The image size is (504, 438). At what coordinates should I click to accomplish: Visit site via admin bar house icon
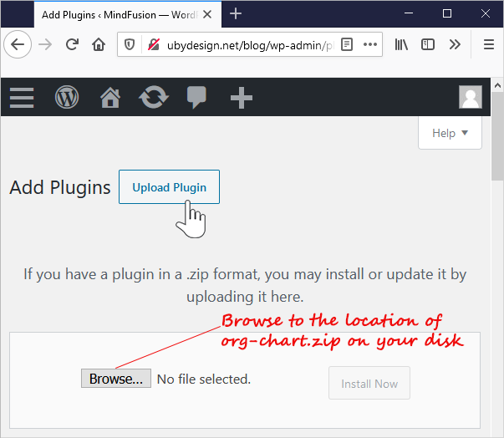110,97
